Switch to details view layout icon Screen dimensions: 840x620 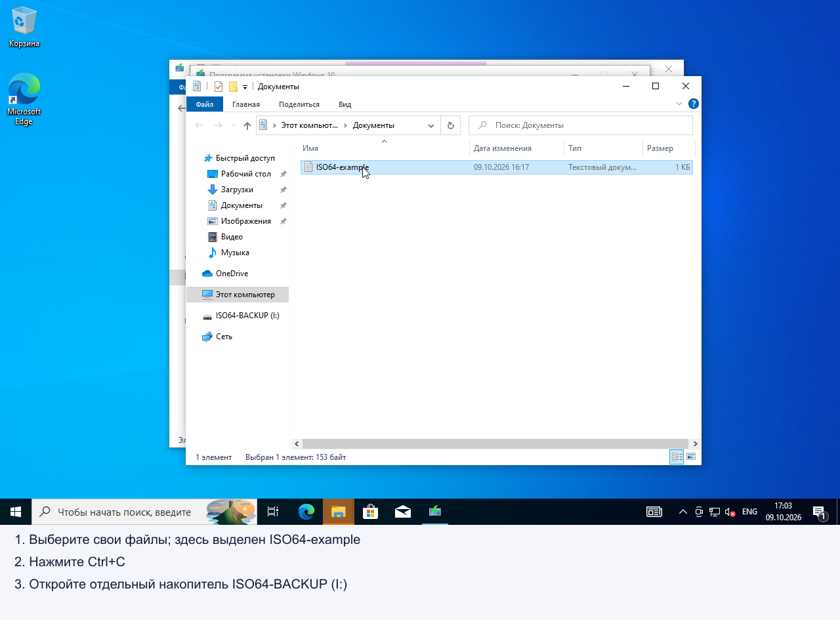click(x=677, y=457)
